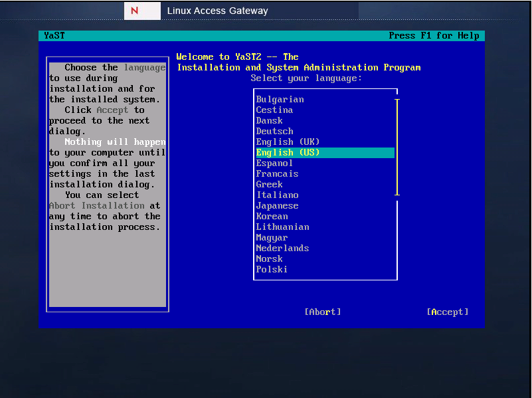The width and height of the screenshot is (532, 398).
Task: Click the yellow language list scrollbar
Action: 397,148
